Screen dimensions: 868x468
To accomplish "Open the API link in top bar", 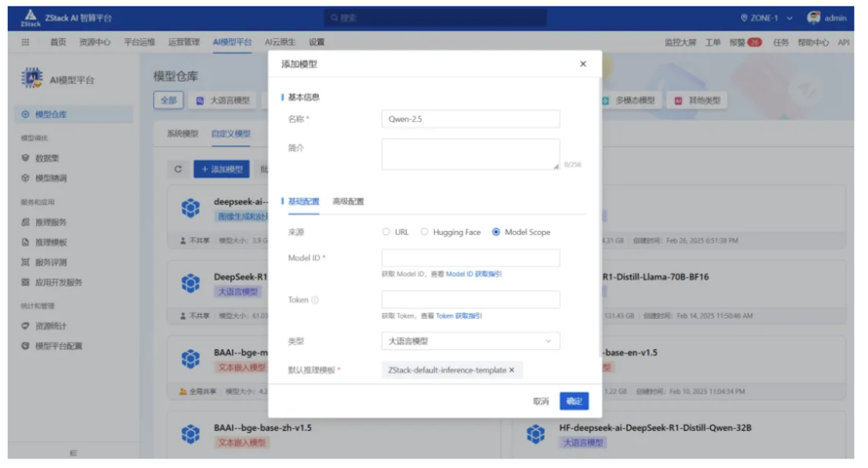I will click(x=844, y=42).
